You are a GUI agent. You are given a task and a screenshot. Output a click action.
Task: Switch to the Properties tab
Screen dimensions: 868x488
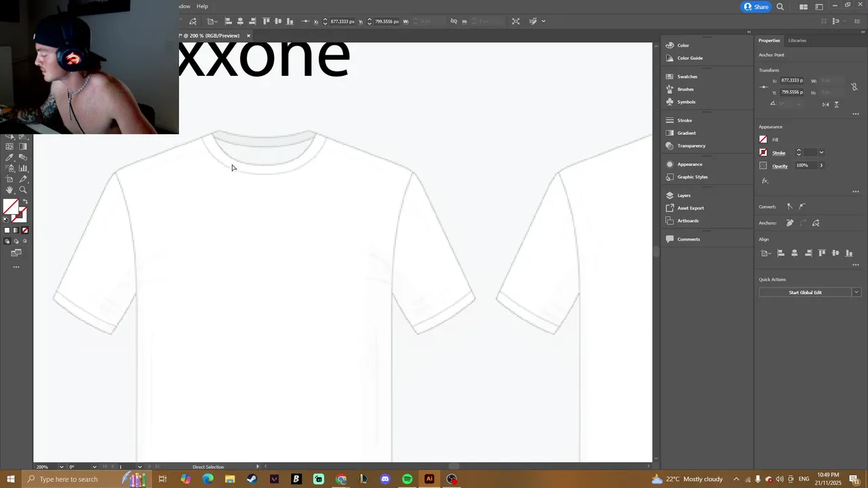tap(769, 41)
